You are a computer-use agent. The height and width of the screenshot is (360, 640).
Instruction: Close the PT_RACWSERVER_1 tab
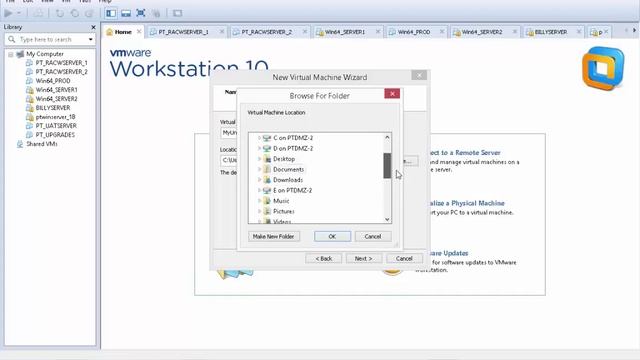222,31
